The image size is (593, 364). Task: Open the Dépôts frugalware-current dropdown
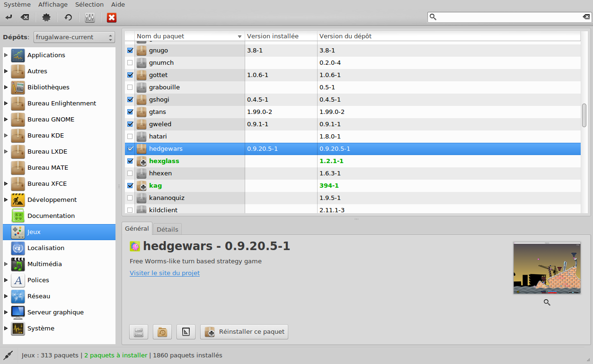[x=74, y=37]
